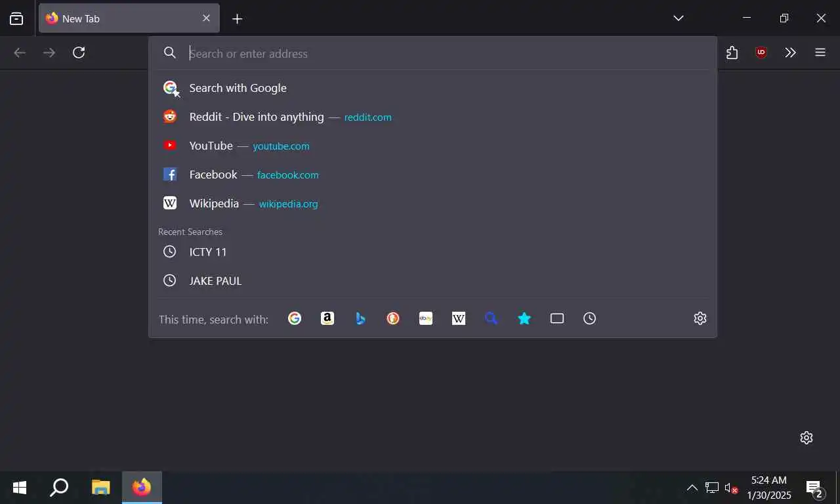Image resolution: width=840 pixels, height=504 pixels.
Task: Open the Firefox application hamburger menu
Action: (820, 52)
